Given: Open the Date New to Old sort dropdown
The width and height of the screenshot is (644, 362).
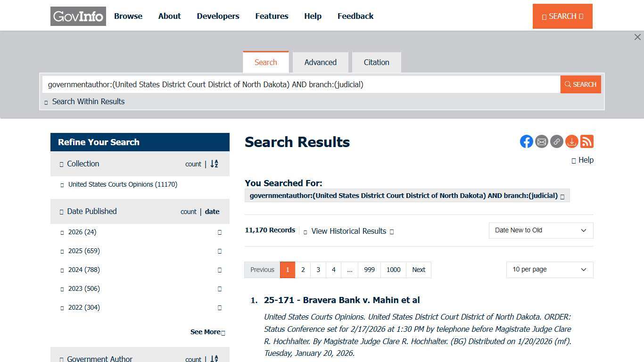Looking at the screenshot, I should 540,230.
